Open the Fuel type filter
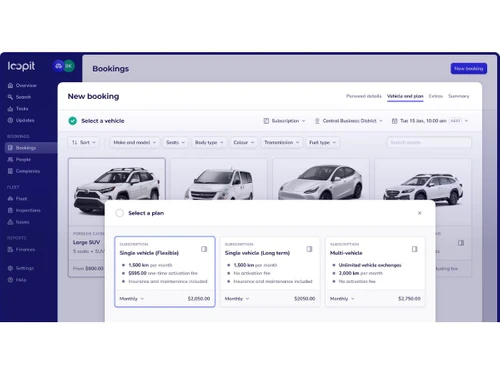The image size is (500, 375). point(322,142)
